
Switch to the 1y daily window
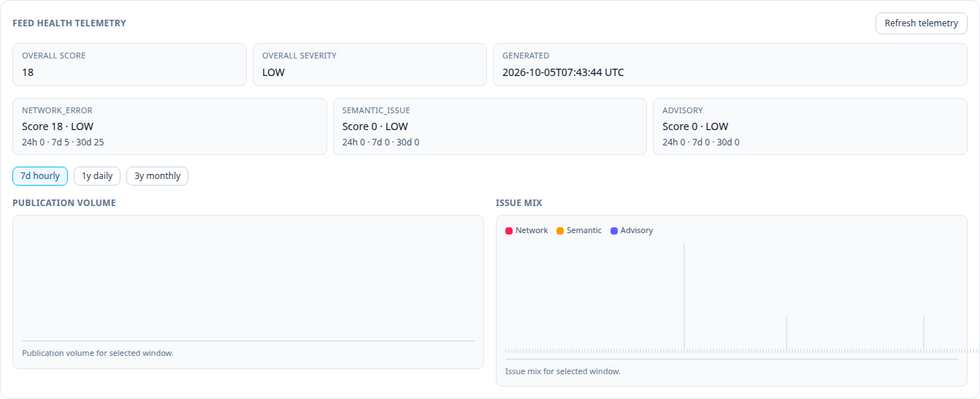pyautogui.click(x=97, y=176)
